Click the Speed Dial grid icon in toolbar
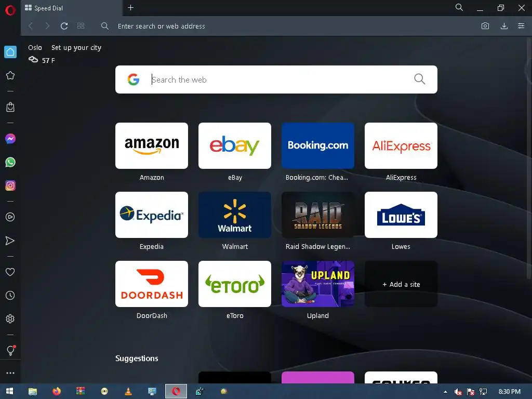This screenshot has height=399, width=532. point(81,26)
